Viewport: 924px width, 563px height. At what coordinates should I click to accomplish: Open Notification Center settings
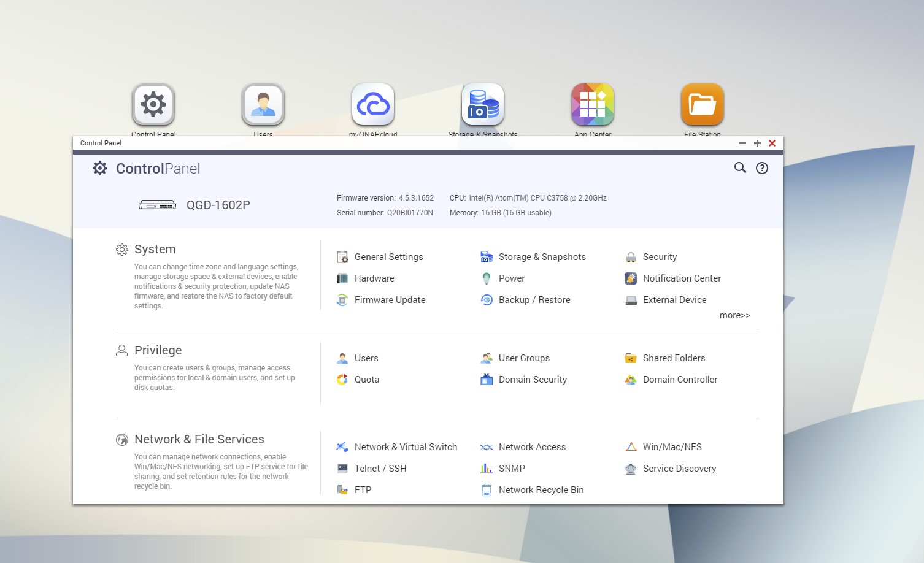[x=682, y=278]
